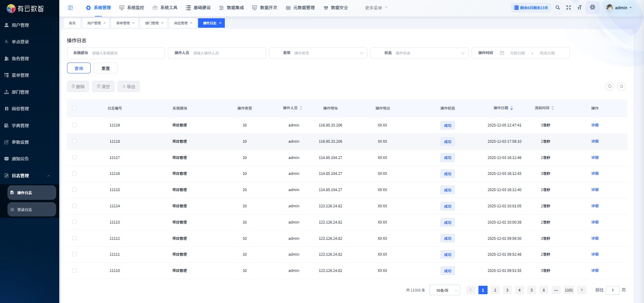
Task: Collapse the sidebar with the hamburger icon
Action: [70, 8]
